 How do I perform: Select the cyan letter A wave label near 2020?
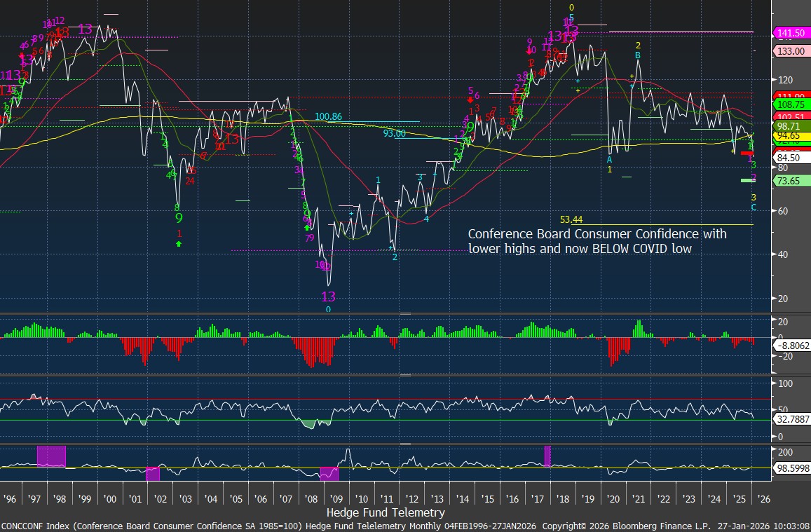609,160
